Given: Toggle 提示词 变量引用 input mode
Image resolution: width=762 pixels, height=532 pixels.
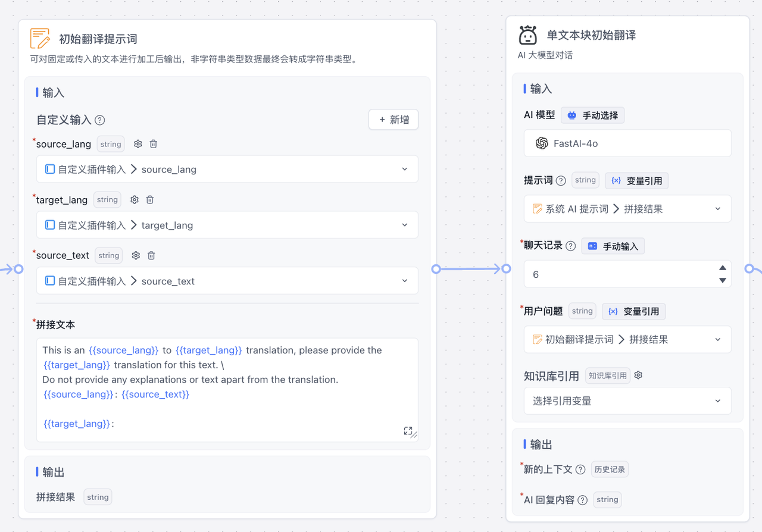Looking at the screenshot, I should 636,180.
